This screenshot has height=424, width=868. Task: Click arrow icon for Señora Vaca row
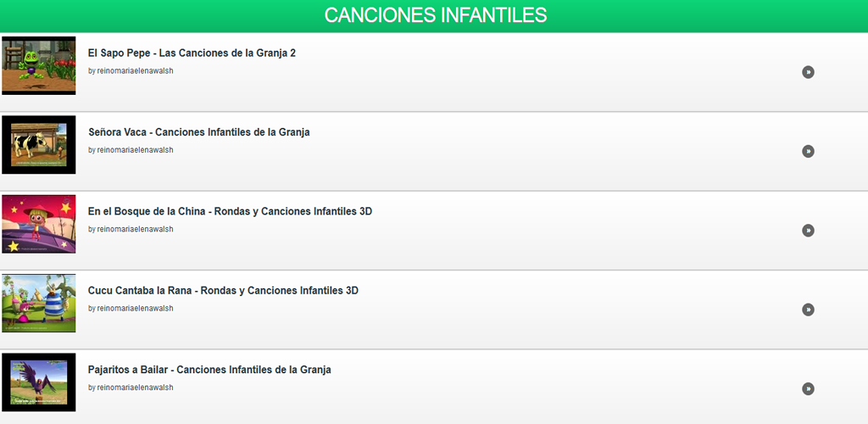(808, 151)
